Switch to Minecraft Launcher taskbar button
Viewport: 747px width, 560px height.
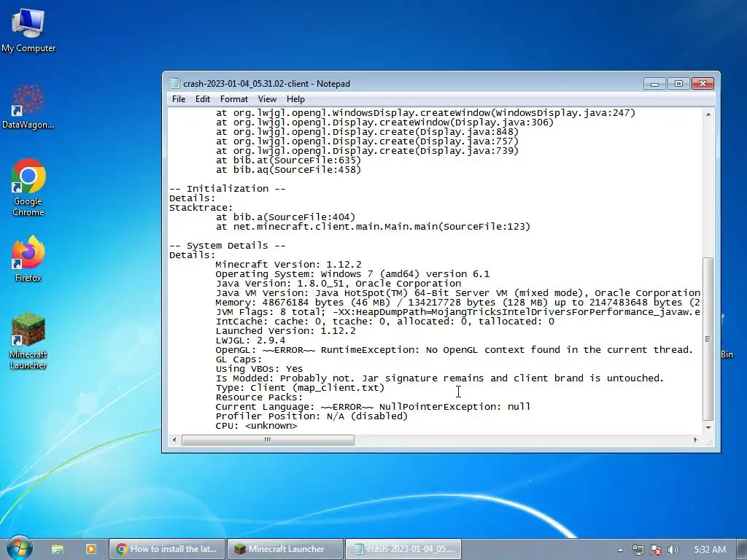coord(285,549)
